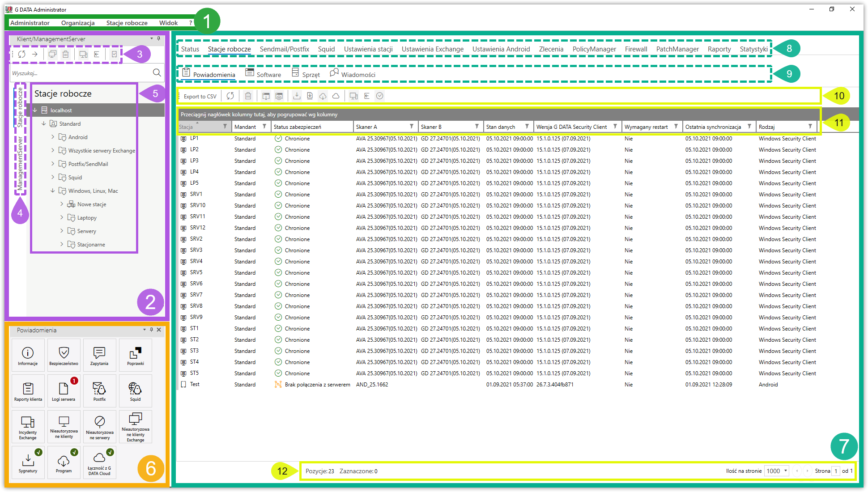Open the Incydenty Exchange tile

[x=28, y=427]
